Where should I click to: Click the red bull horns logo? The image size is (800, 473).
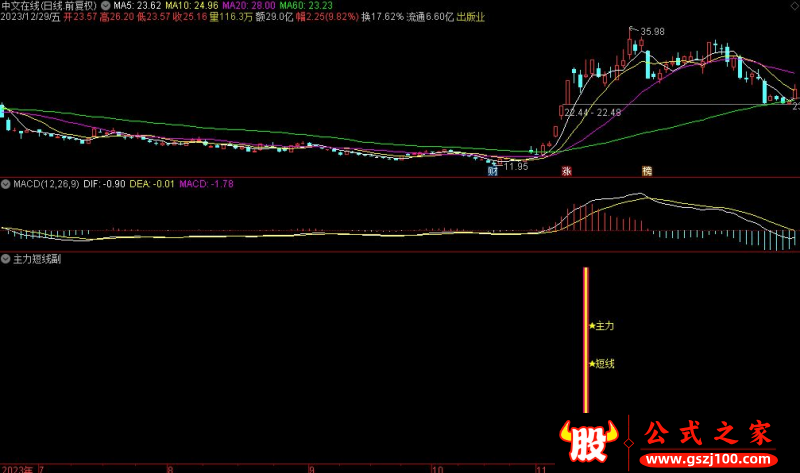[x=591, y=441]
